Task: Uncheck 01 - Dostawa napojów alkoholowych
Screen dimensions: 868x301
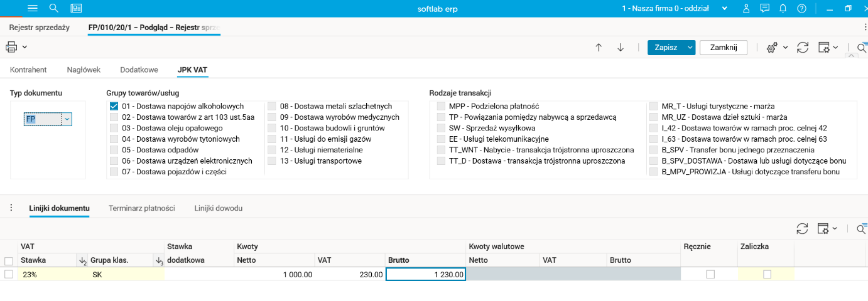Action: [x=114, y=107]
